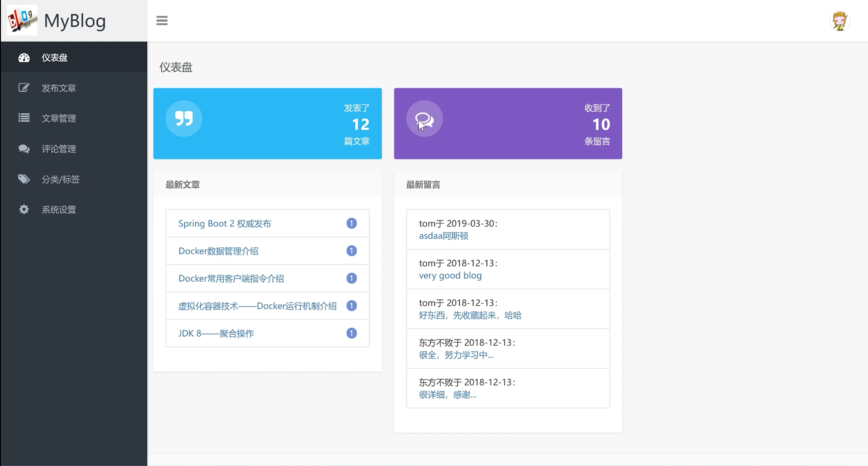Open the Docker数据管理介绍 article link
868x466 pixels.
point(218,251)
